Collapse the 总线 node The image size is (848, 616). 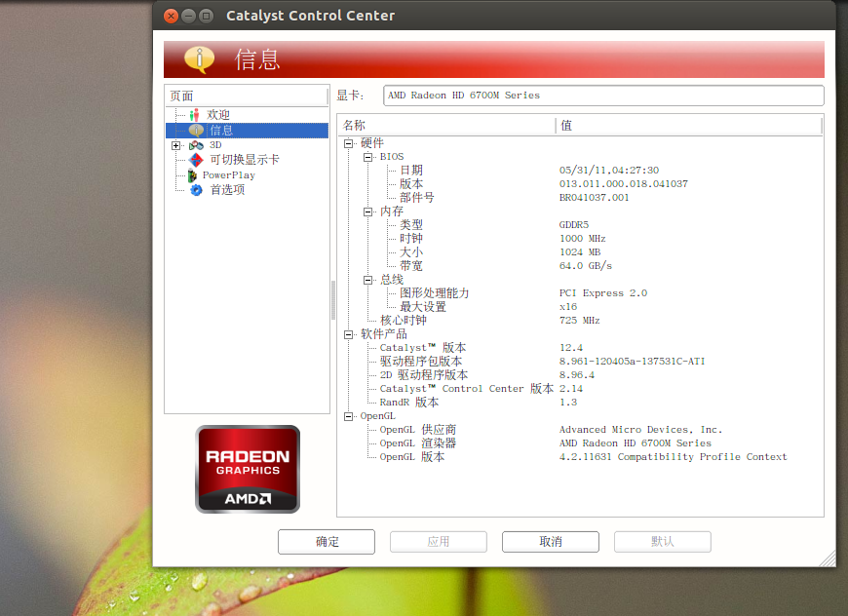(367, 280)
